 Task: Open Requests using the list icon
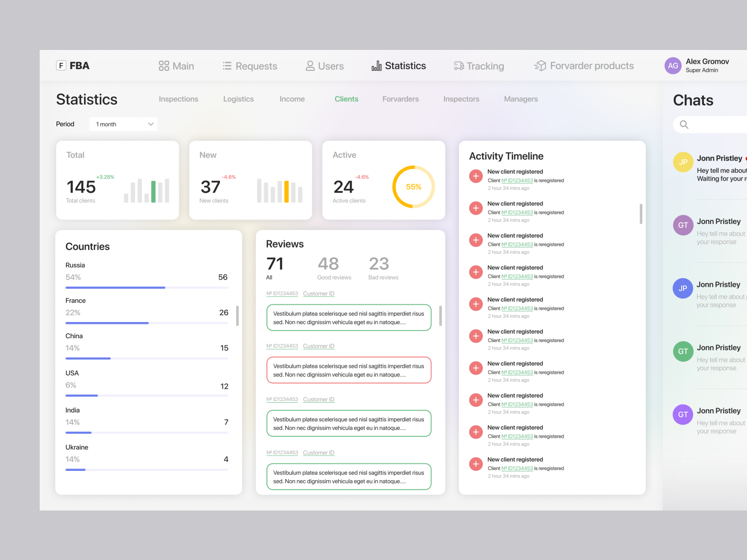227,66
